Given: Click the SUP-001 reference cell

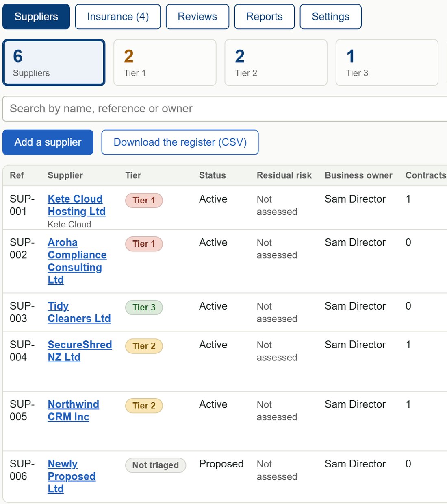Looking at the screenshot, I should (22, 205).
